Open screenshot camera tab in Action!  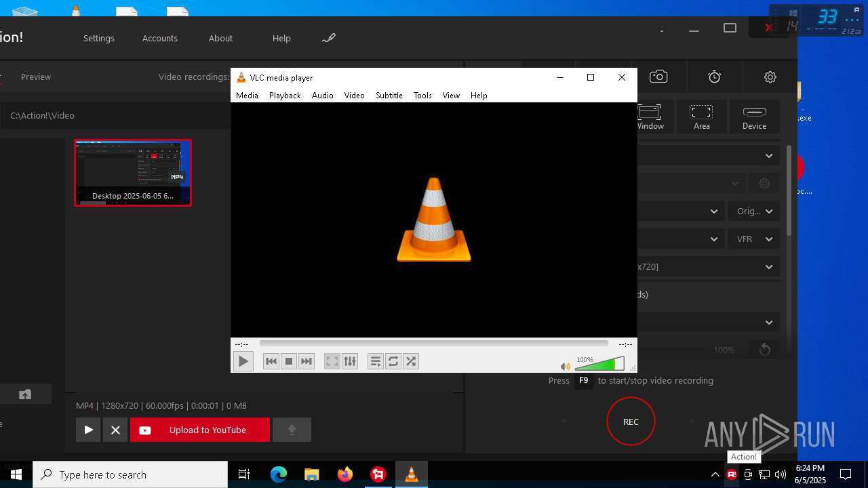click(658, 77)
